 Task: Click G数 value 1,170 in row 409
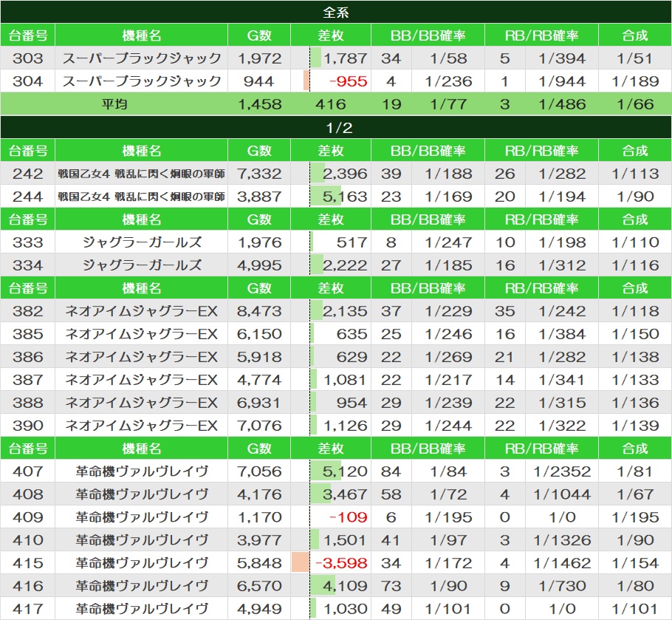pyautogui.click(x=259, y=517)
